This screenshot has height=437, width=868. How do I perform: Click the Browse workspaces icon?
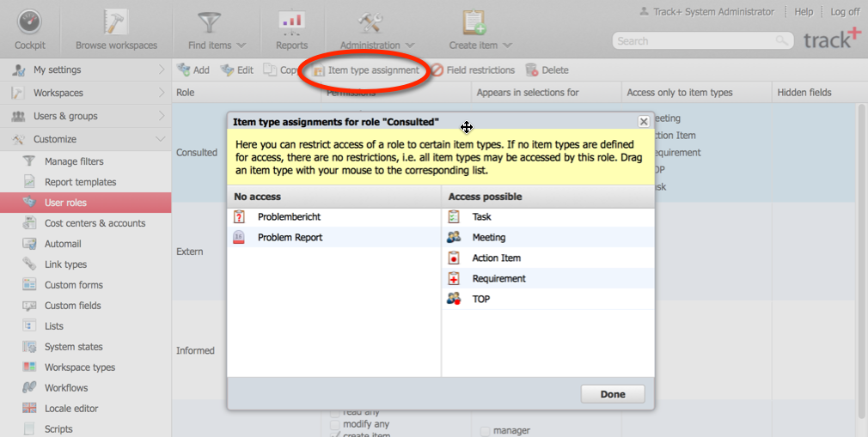tap(116, 24)
